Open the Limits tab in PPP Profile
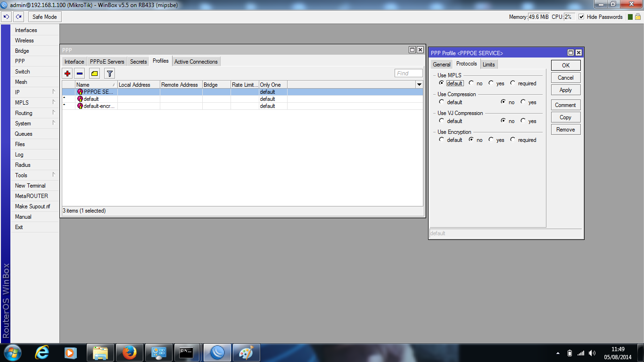The image size is (644, 362). tap(489, 65)
